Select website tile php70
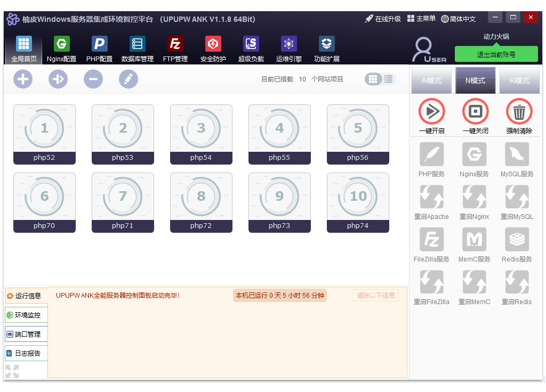 pos(45,202)
